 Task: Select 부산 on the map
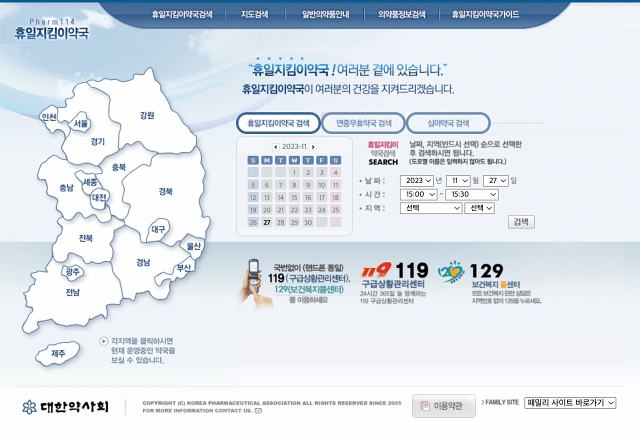pyautogui.click(x=184, y=268)
